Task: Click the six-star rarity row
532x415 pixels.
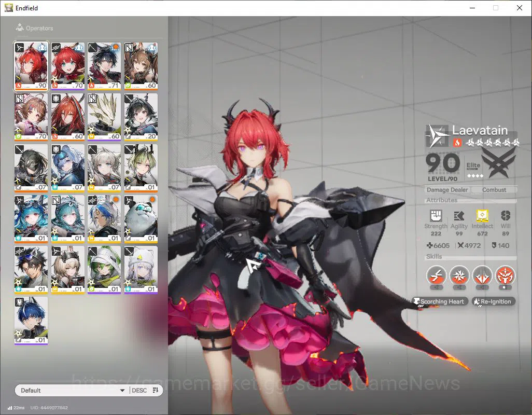Action: pyautogui.click(x=493, y=143)
